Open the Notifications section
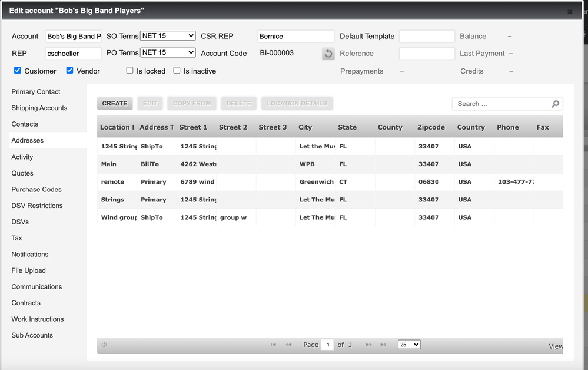588x370 pixels. (29, 254)
